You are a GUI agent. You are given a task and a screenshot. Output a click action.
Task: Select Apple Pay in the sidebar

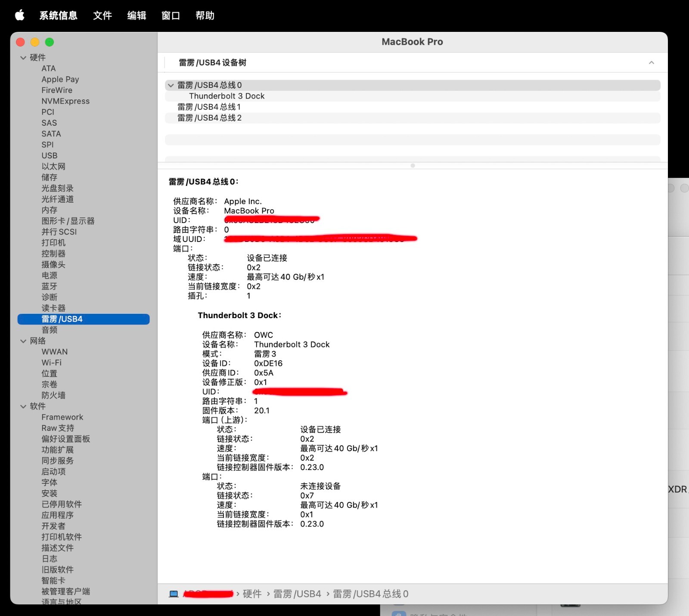click(x=60, y=79)
